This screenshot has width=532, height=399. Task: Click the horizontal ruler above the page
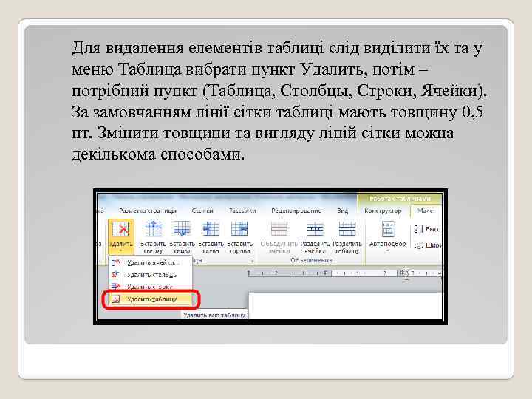click(345, 273)
